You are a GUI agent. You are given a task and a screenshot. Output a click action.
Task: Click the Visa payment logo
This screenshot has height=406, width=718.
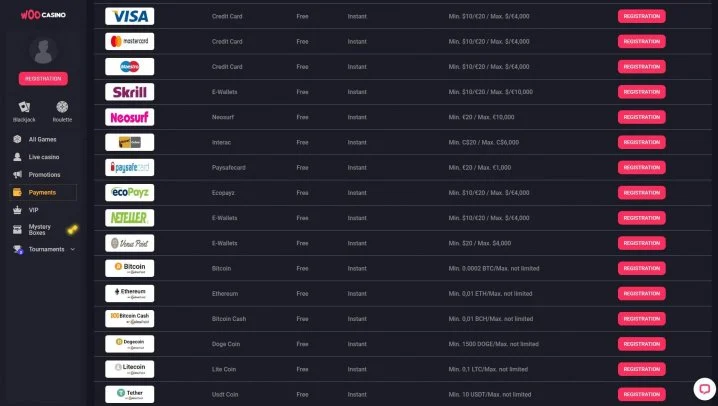click(x=129, y=16)
